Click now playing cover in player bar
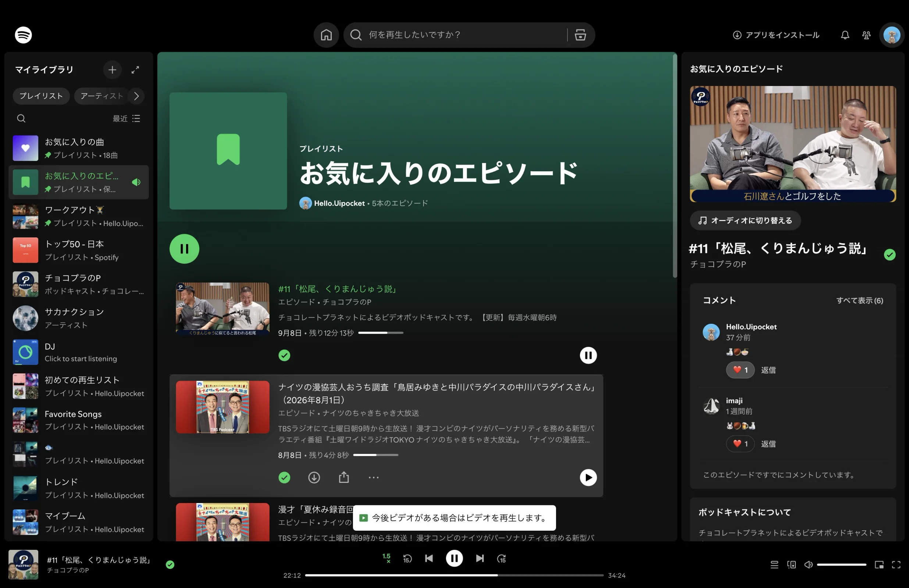The width and height of the screenshot is (909, 588). point(23,565)
